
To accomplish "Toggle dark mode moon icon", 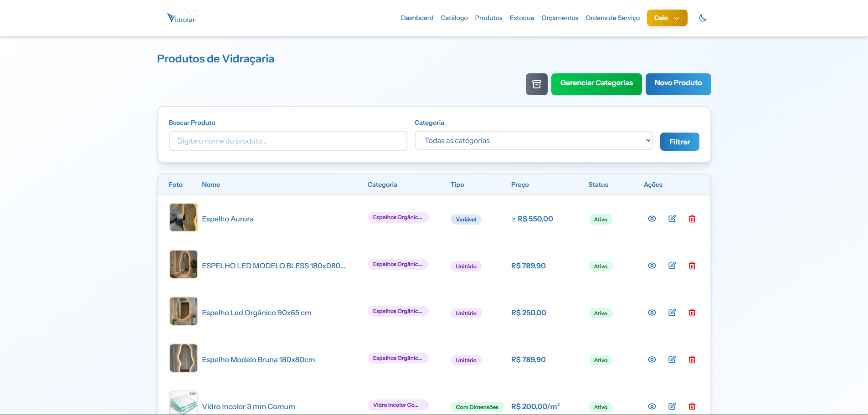I will [x=703, y=18].
